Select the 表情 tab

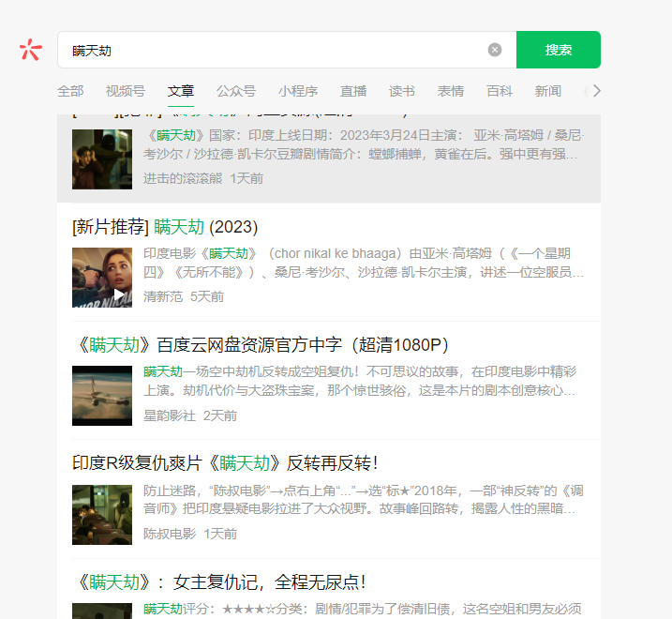tap(451, 91)
